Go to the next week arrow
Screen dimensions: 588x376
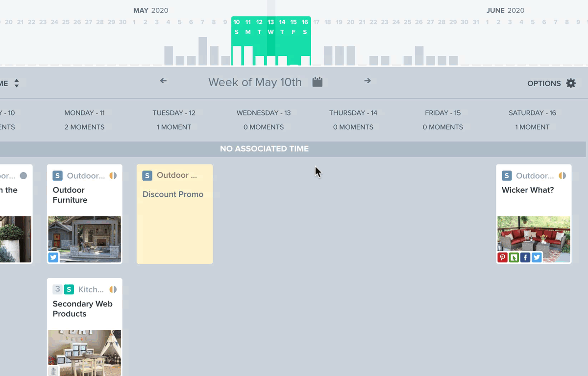tap(367, 81)
